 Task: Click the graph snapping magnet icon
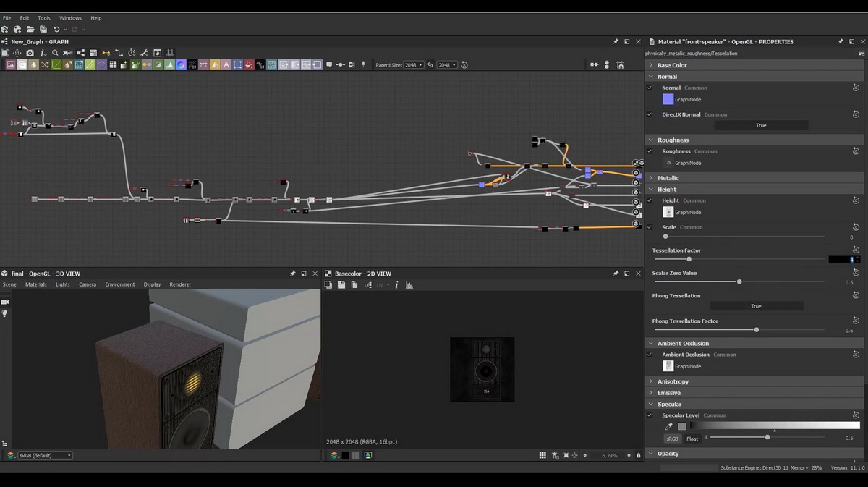pos(621,64)
